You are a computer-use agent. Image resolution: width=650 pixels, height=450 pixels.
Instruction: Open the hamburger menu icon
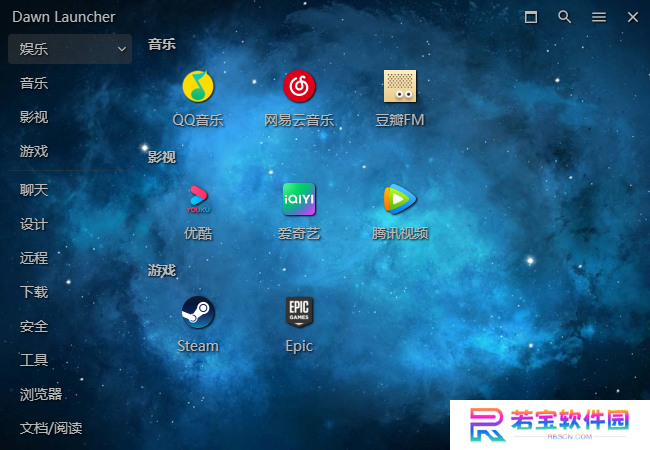[599, 17]
